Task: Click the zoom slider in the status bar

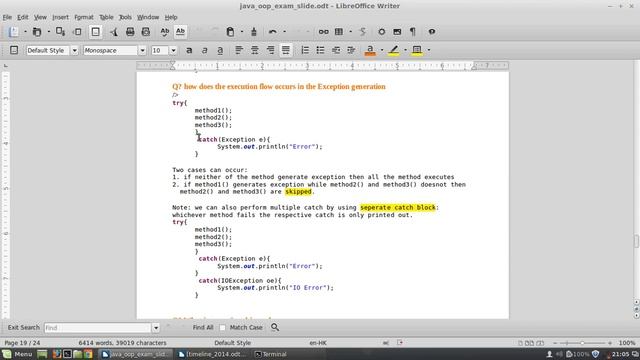Action: pyautogui.click(x=582, y=343)
